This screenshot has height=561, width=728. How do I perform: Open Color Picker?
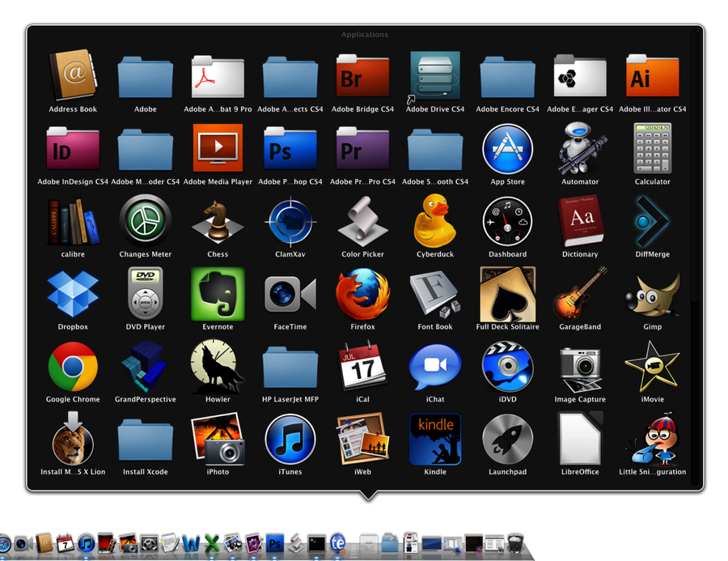pyautogui.click(x=362, y=222)
